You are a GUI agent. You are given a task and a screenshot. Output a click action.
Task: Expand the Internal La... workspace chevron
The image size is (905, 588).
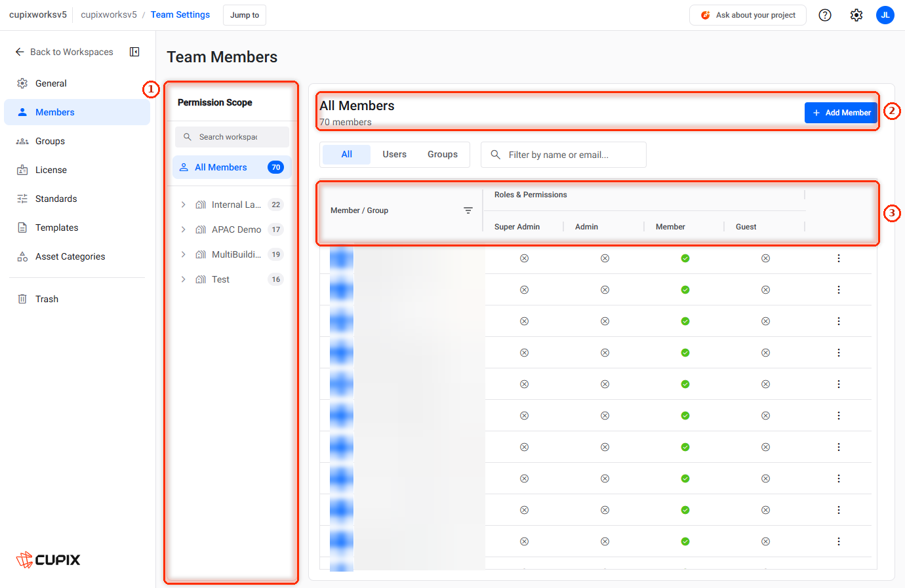[184, 205]
